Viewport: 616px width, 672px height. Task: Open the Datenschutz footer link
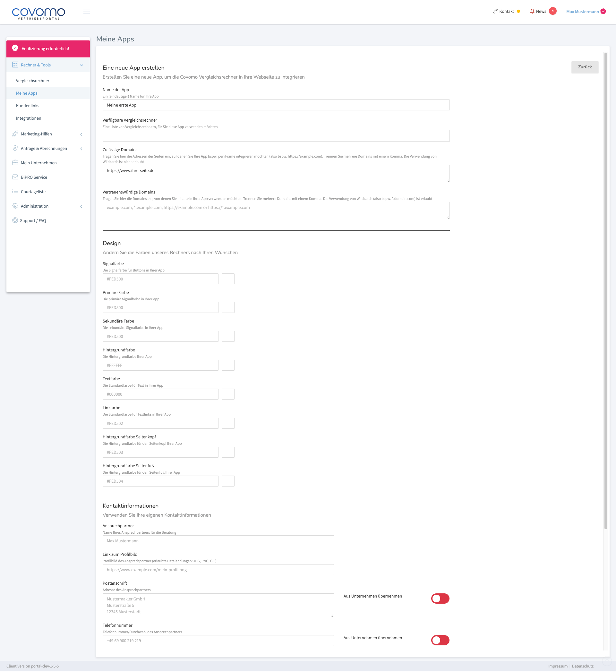click(x=582, y=666)
